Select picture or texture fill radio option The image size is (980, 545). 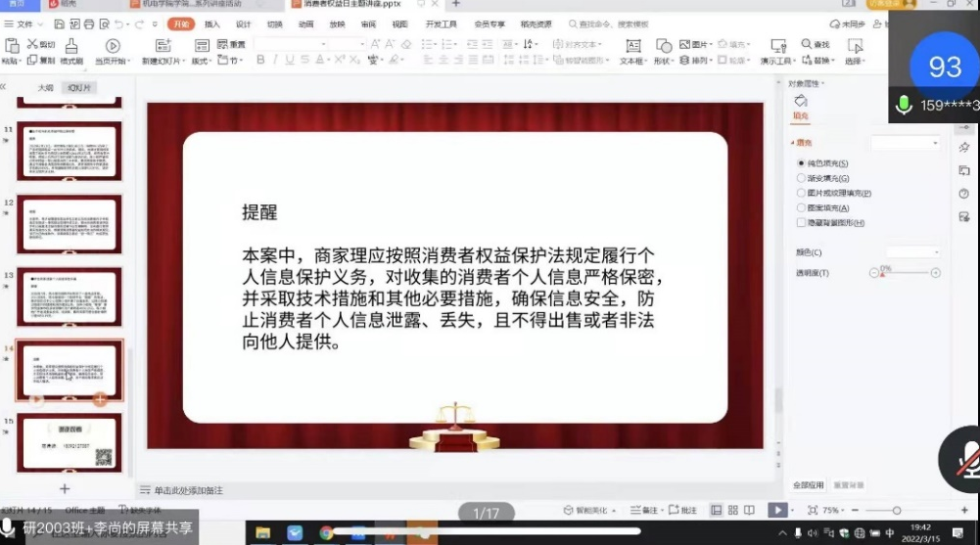802,193
